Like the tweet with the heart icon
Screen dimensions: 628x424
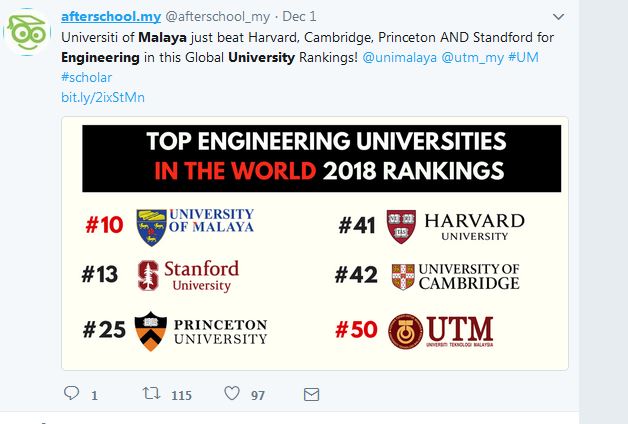pyautogui.click(x=231, y=394)
